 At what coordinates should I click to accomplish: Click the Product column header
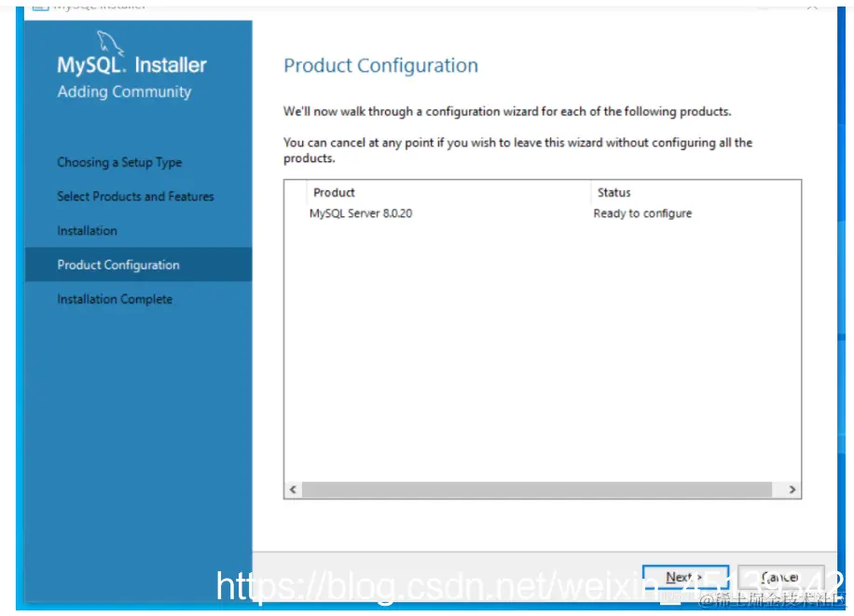(x=334, y=192)
